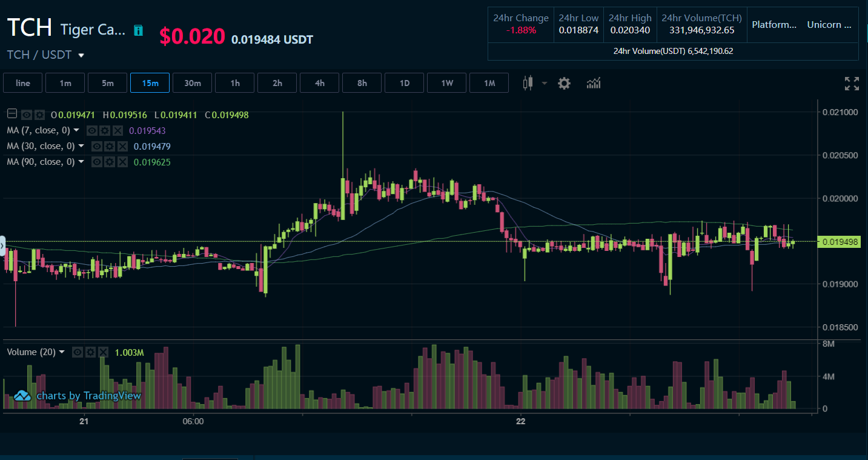Click the 22 date axis label
The image size is (868, 460).
tap(521, 421)
